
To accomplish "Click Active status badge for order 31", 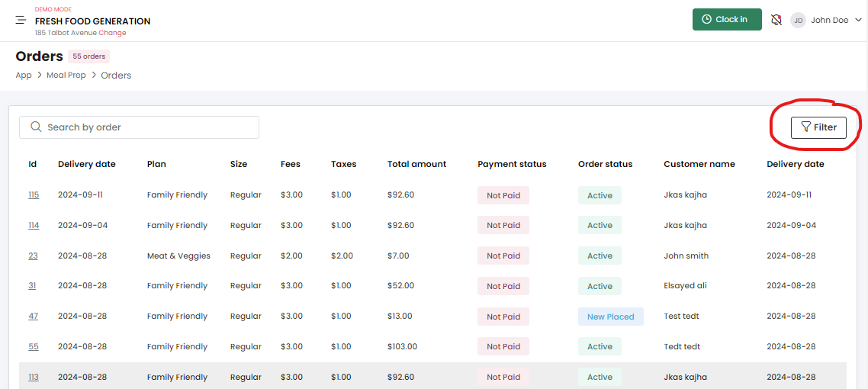I will tap(600, 286).
